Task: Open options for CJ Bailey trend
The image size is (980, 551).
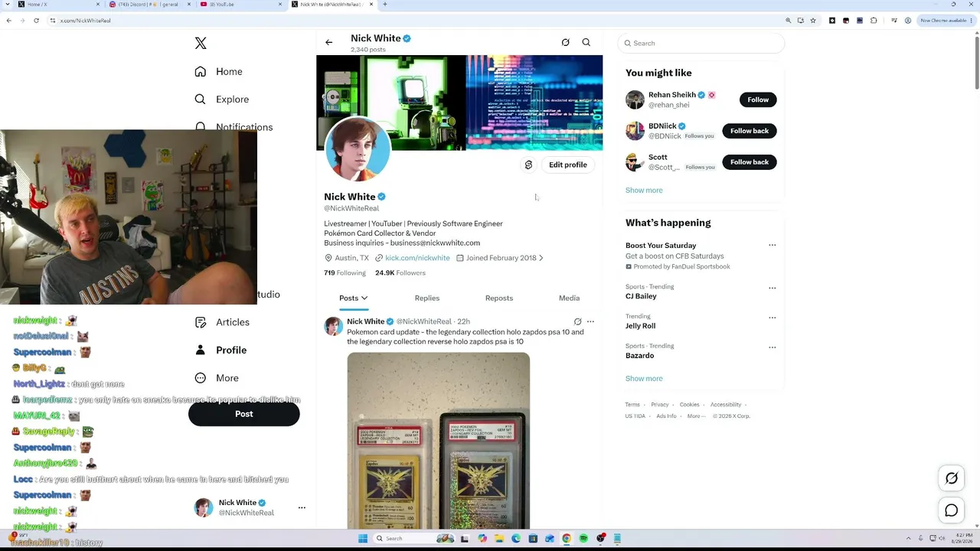Action: 772,289
